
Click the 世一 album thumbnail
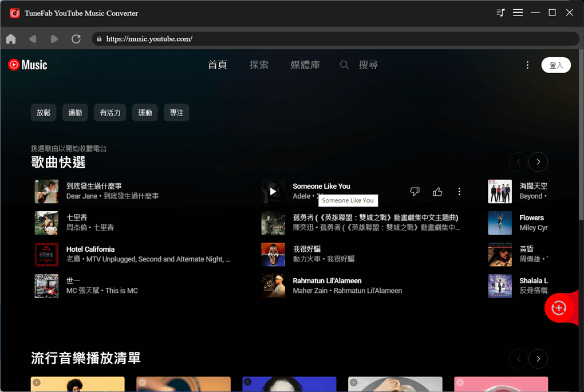click(46, 286)
